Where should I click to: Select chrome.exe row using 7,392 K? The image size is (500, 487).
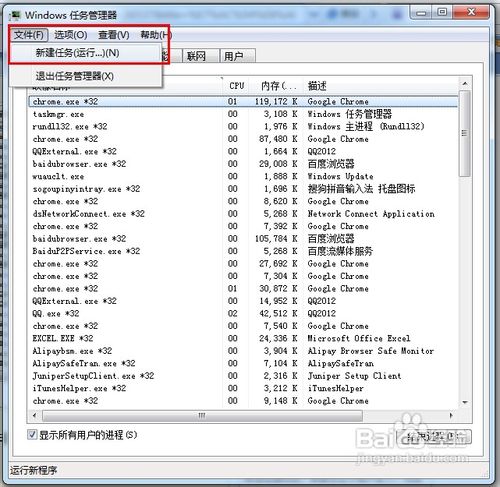point(243,226)
